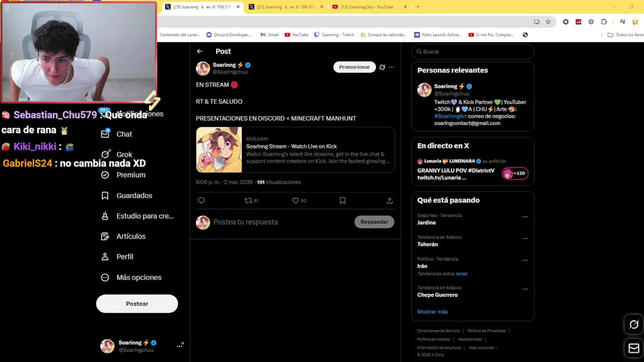This screenshot has width=644, height=362.
Task: Click the dark round extension icon
Action: [566, 22]
